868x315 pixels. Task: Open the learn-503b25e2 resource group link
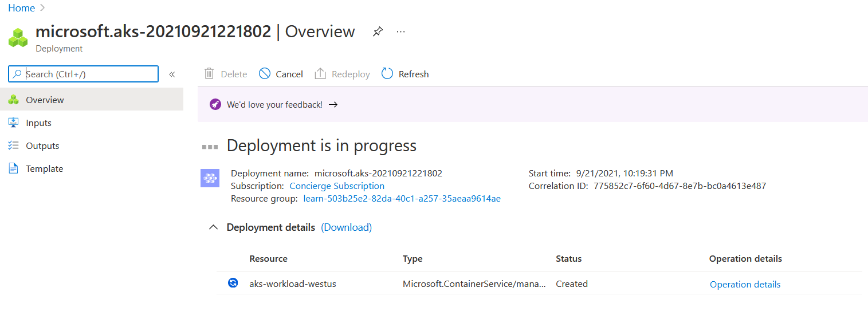402,198
